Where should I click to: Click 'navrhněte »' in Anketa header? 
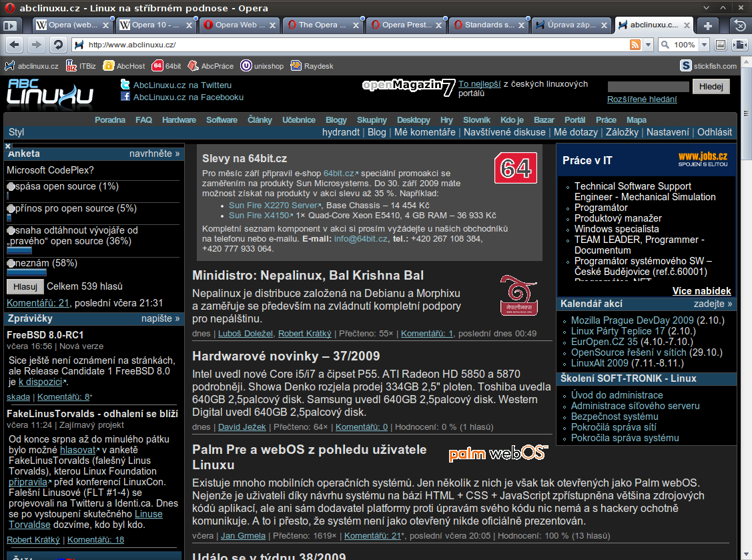pos(154,154)
